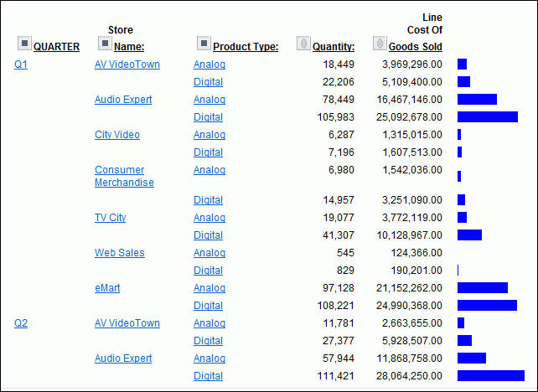Open the Web Sales store link

click(119, 253)
